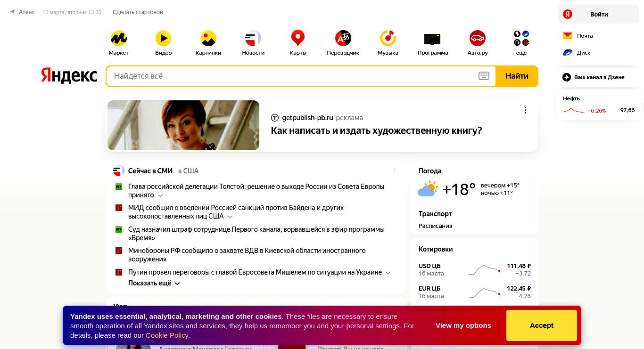Open the Новости news icon

point(253,38)
